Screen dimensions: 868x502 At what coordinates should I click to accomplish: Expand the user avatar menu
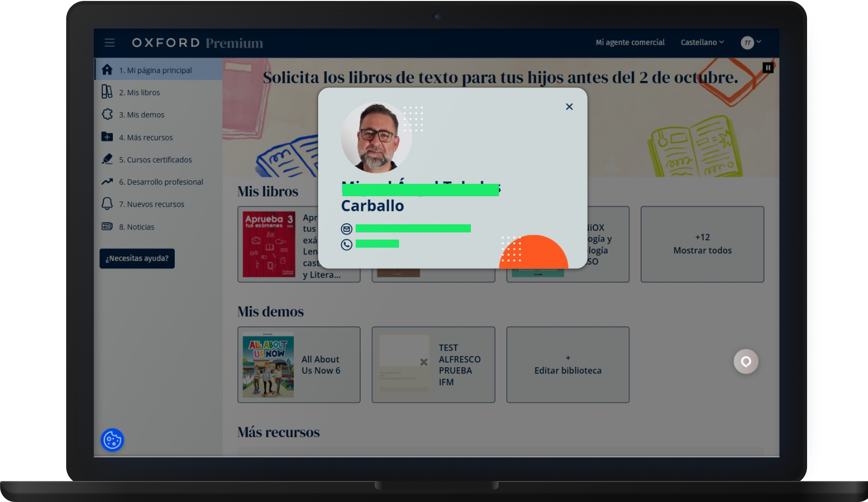(751, 43)
